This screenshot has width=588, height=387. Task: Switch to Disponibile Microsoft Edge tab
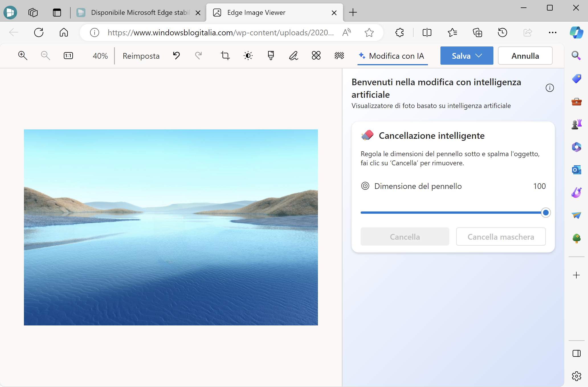tap(138, 13)
